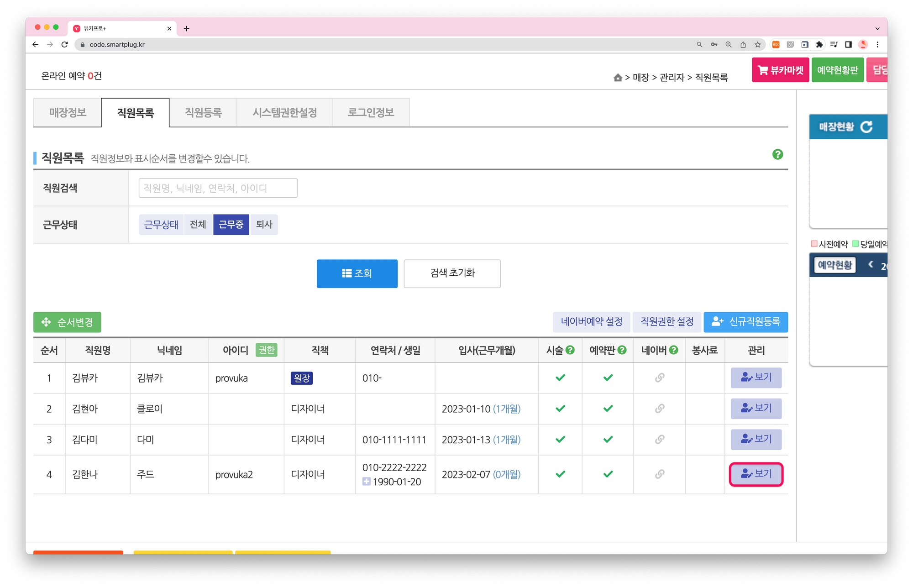Click previous date chevron in 예약현황 panel
Screen dimensions: 913x588
point(871,264)
